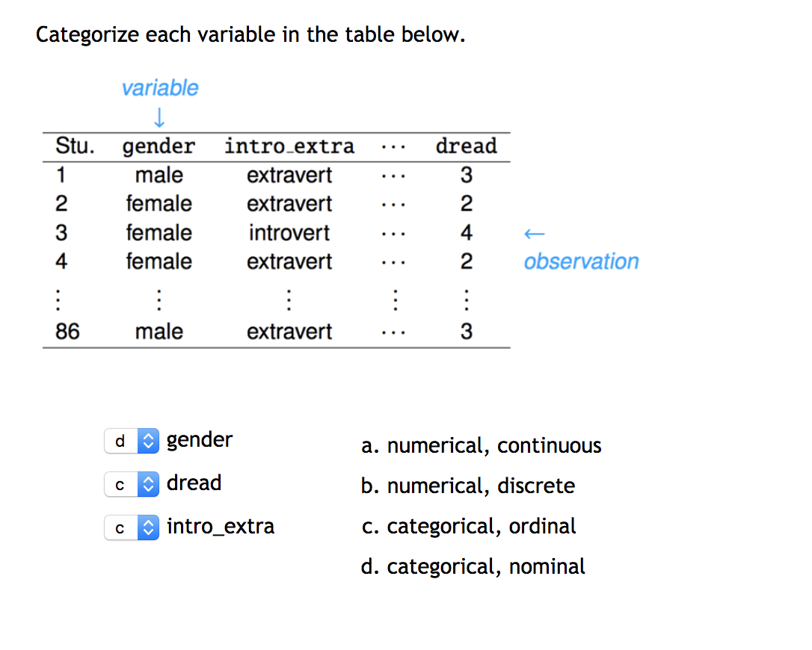This screenshot has width=812, height=650.
Task: Click the down arrow under variable label
Action: 159,116
